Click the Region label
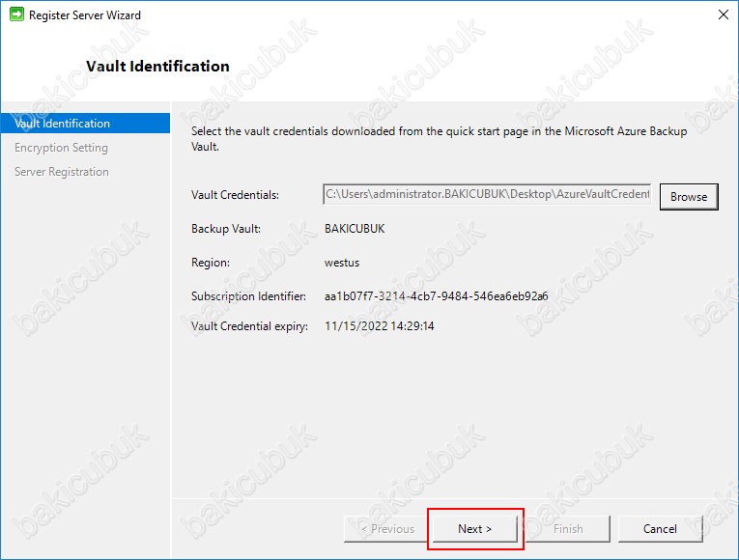The height and width of the screenshot is (560, 739). click(211, 263)
